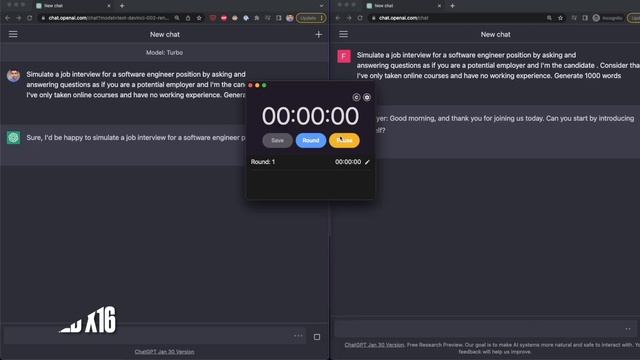Screen dimensions: 640x360
Task: Open new tab in right browser window
Action: (x=452, y=6)
